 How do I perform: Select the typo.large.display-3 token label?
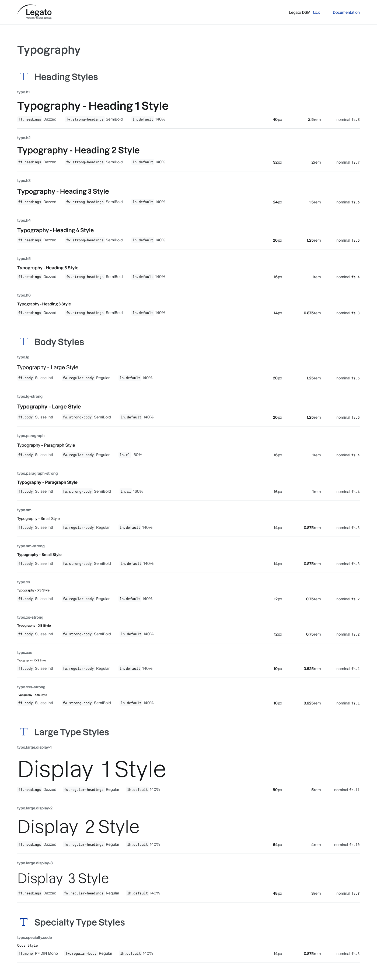coord(35,863)
